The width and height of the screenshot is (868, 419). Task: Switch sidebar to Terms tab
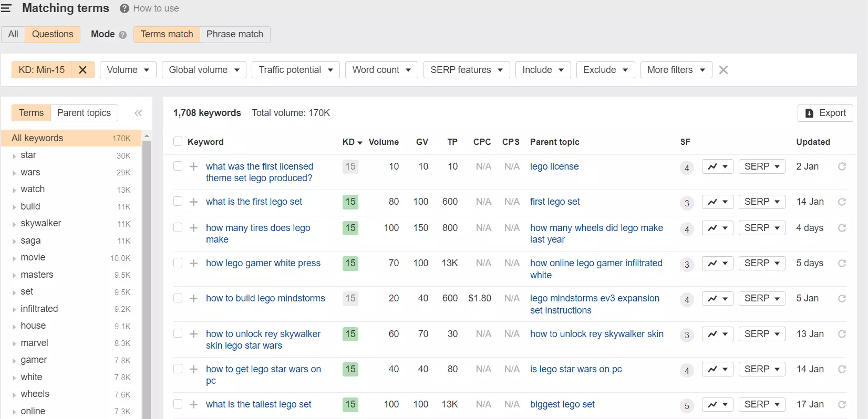[31, 113]
